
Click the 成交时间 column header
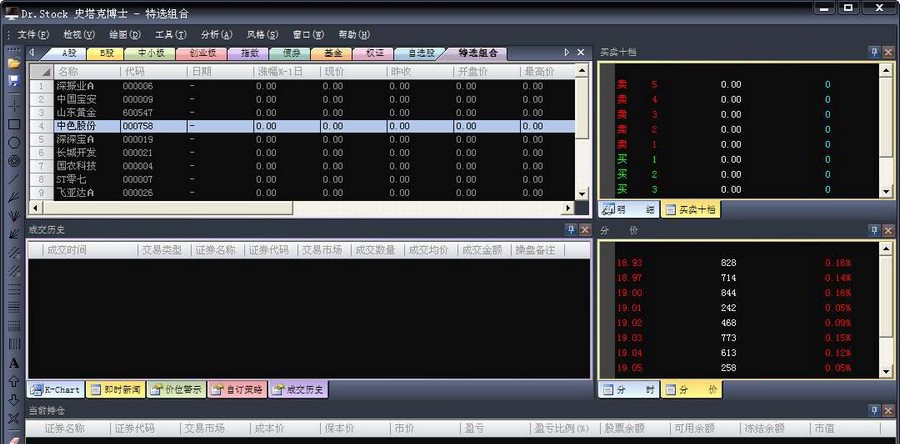pyautogui.click(x=90, y=250)
